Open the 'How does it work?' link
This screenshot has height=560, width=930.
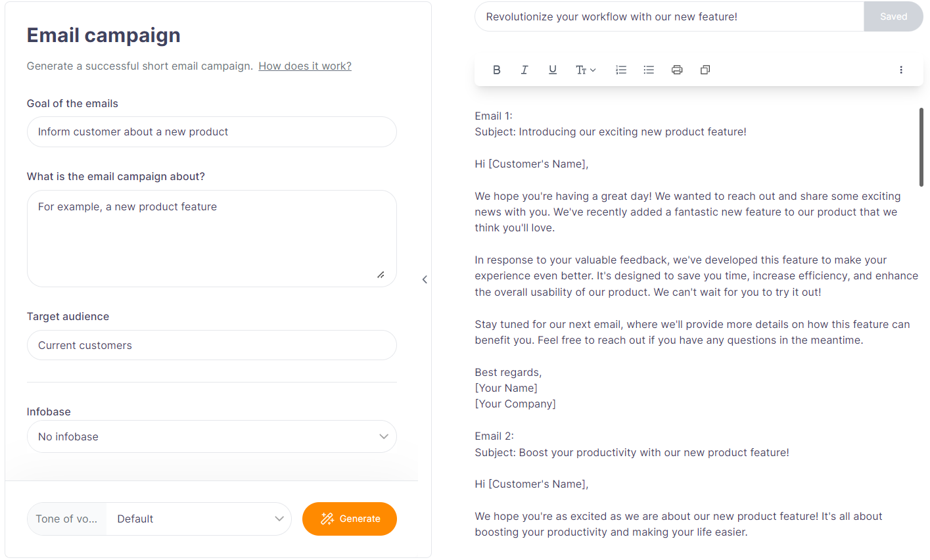tap(304, 66)
